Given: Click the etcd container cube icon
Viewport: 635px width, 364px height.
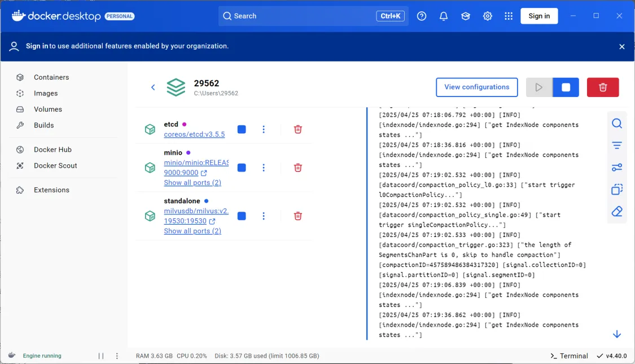Looking at the screenshot, I should coord(150,129).
